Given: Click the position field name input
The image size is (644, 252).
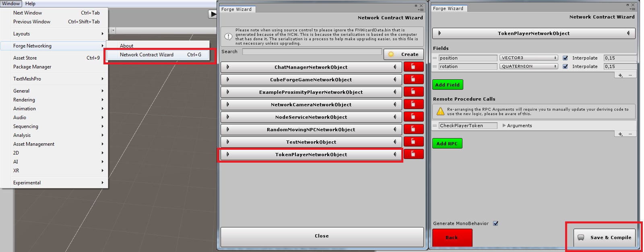Looking at the screenshot, I should pyautogui.click(x=468, y=58).
